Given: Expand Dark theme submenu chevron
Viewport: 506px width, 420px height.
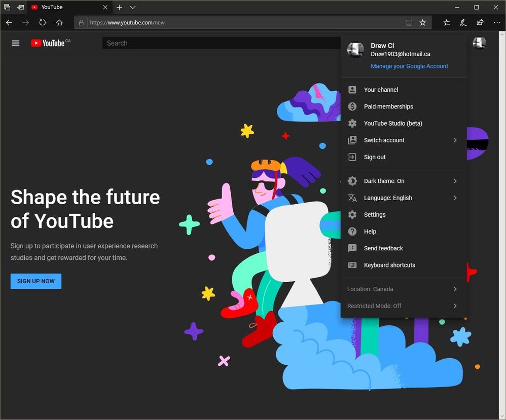Looking at the screenshot, I should 455,181.
